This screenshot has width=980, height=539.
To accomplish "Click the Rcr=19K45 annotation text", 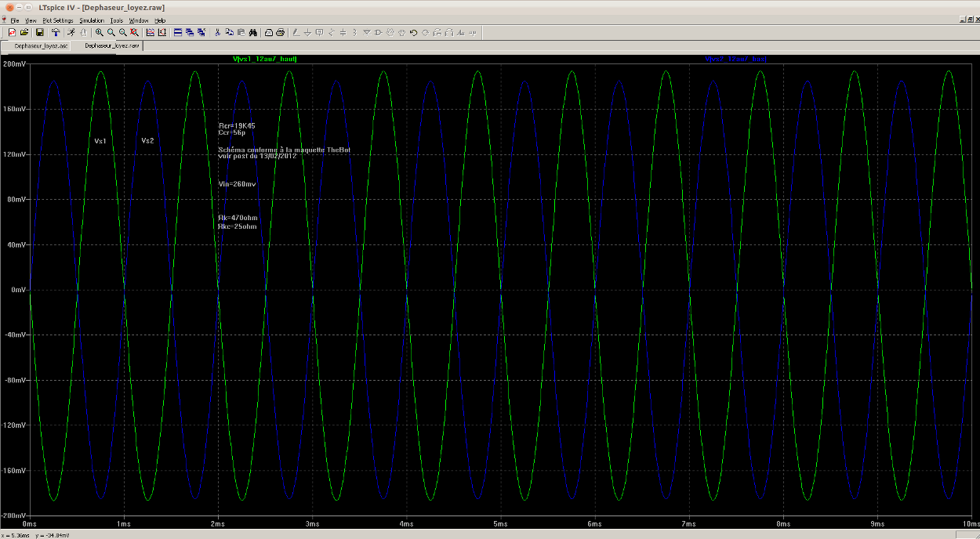I will click(x=237, y=125).
